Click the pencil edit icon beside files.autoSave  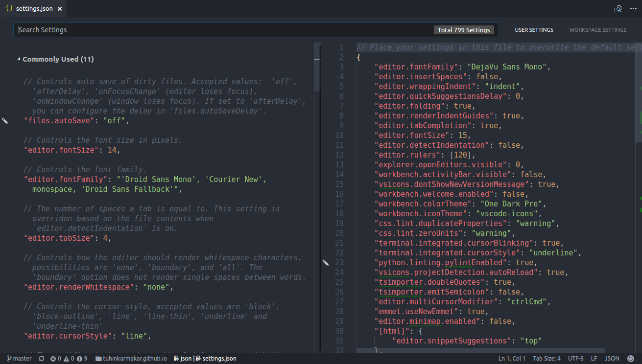click(5, 120)
